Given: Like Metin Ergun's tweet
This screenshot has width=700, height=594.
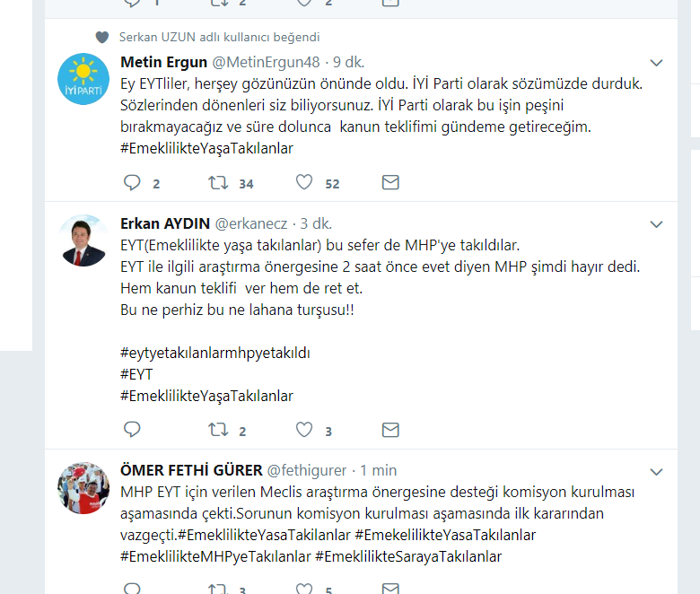Looking at the screenshot, I should coord(304,183).
